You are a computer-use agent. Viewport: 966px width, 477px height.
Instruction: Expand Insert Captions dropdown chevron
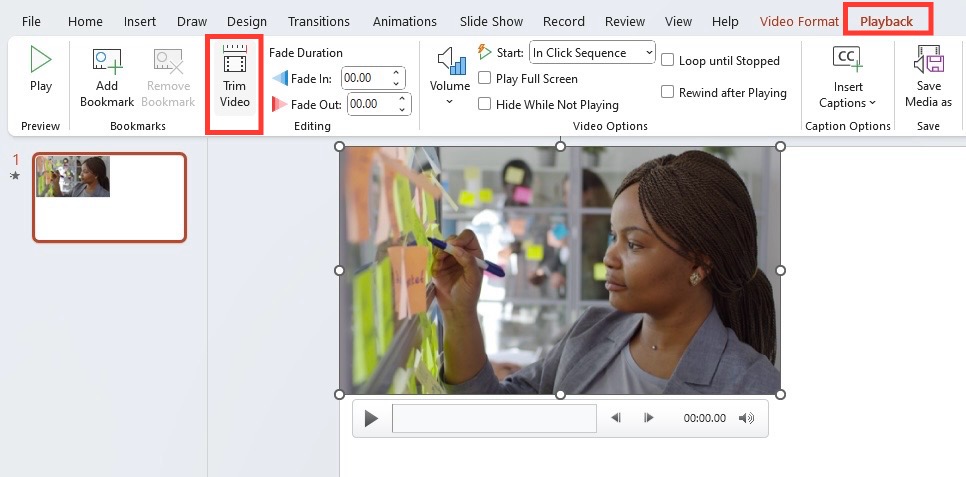[872, 102]
